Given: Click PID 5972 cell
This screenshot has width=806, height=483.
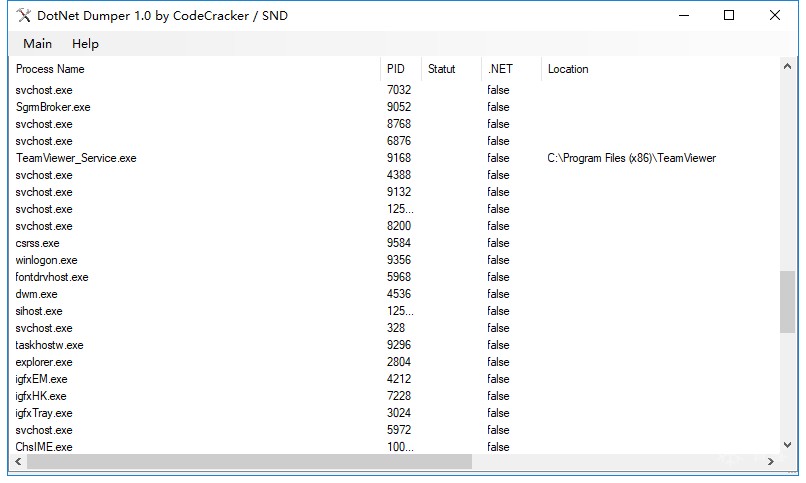Looking at the screenshot, I should (x=399, y=430).
